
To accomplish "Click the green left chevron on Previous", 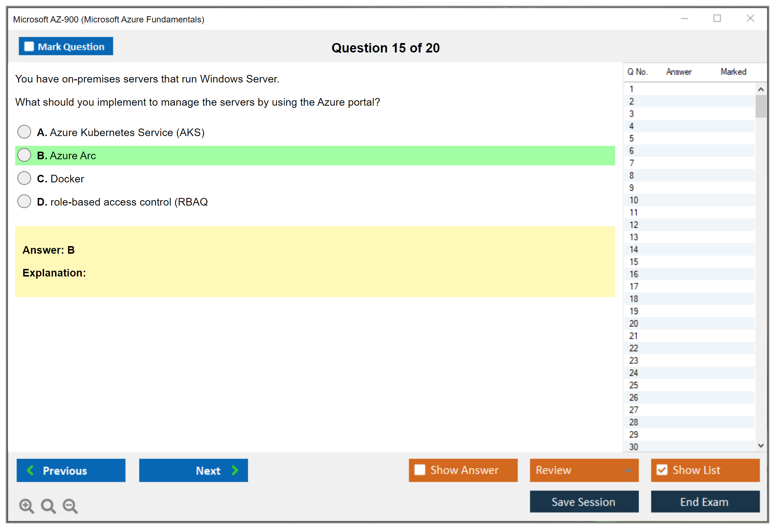I will pos(30,470).
